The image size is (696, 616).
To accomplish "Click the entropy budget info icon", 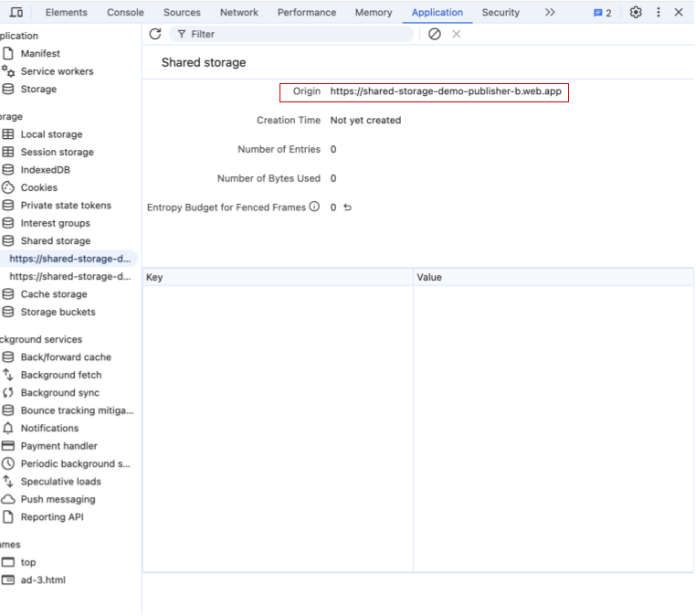I will pyautogui.click(x=314, y=207).
